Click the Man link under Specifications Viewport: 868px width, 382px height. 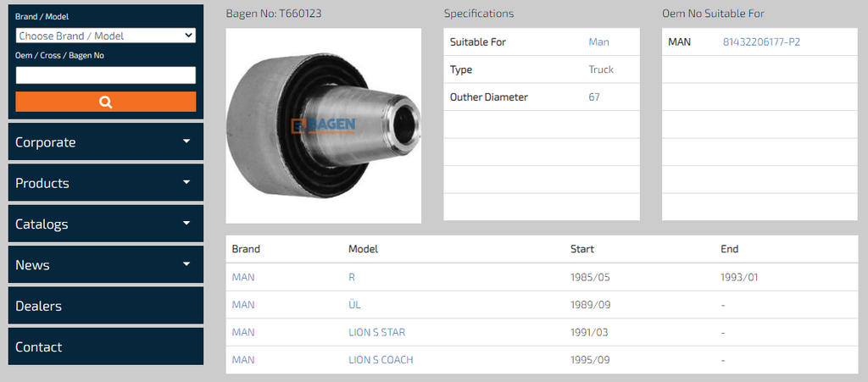click(x=599, y=42)
